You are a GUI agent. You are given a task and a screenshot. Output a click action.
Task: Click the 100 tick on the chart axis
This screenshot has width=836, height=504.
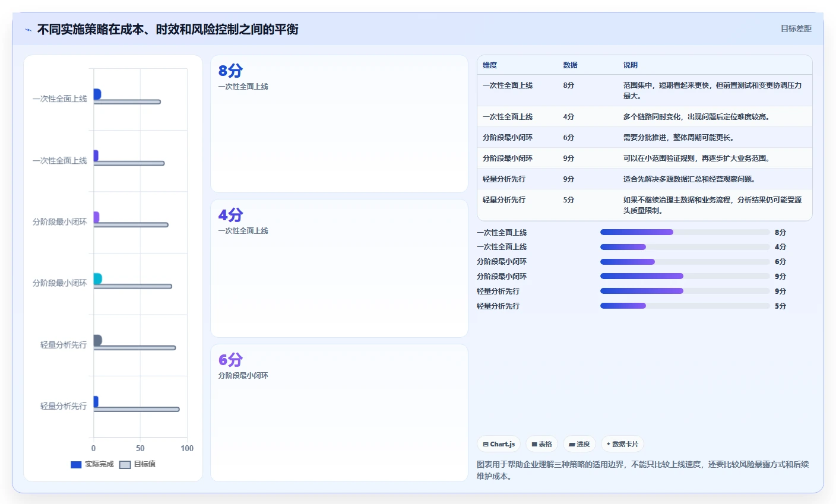187,448
